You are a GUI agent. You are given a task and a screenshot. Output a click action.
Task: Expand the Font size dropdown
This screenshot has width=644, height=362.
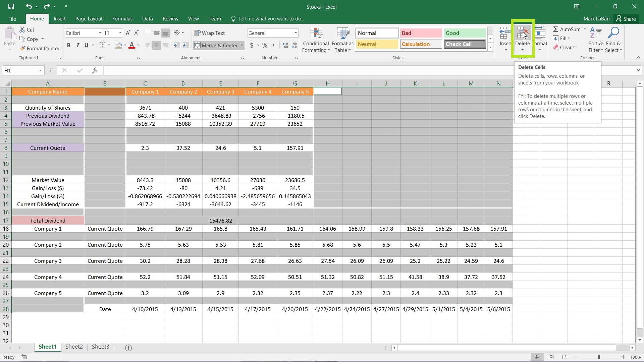[119, 33]
